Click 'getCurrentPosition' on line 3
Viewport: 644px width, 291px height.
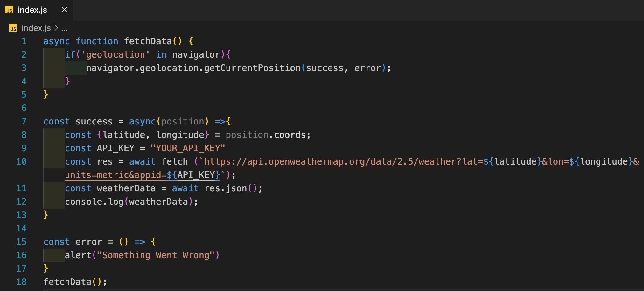[x=252, y=68]
